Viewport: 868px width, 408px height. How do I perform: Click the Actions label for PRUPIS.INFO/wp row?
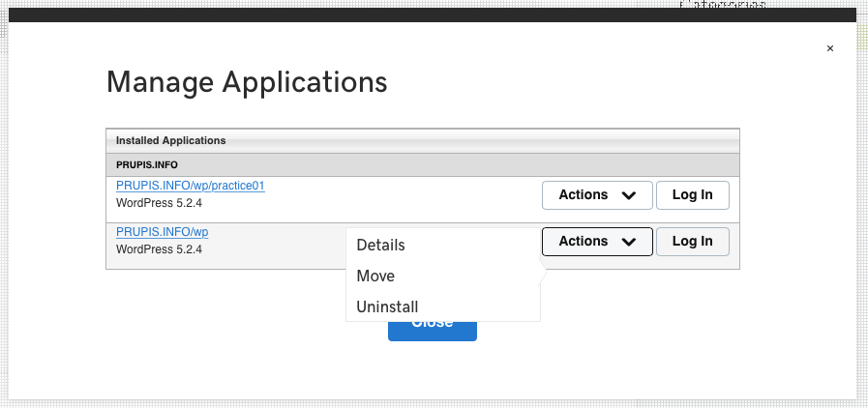point(583,242)
